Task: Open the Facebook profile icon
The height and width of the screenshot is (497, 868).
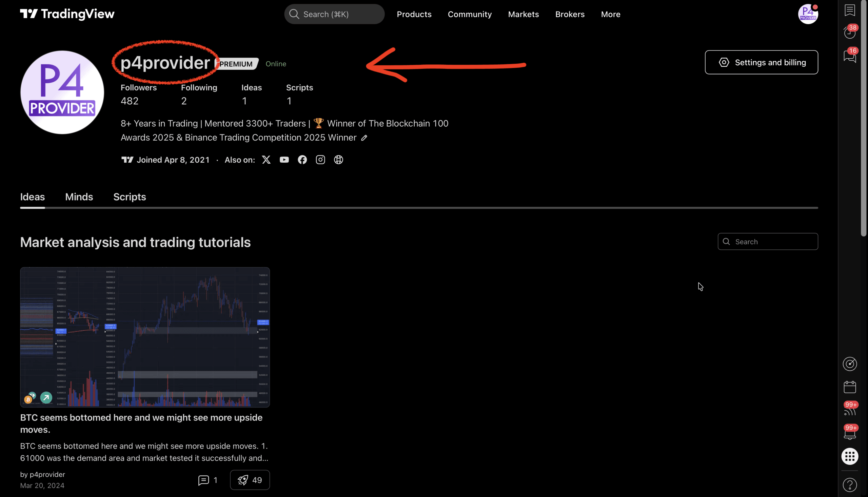Action: pyautogui.click(x=302, y=160)
